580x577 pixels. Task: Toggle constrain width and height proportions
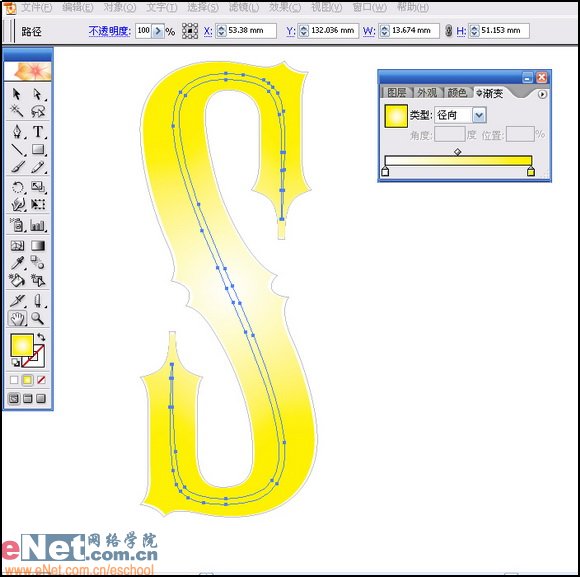pyautogui.click(x=448, y=31)
